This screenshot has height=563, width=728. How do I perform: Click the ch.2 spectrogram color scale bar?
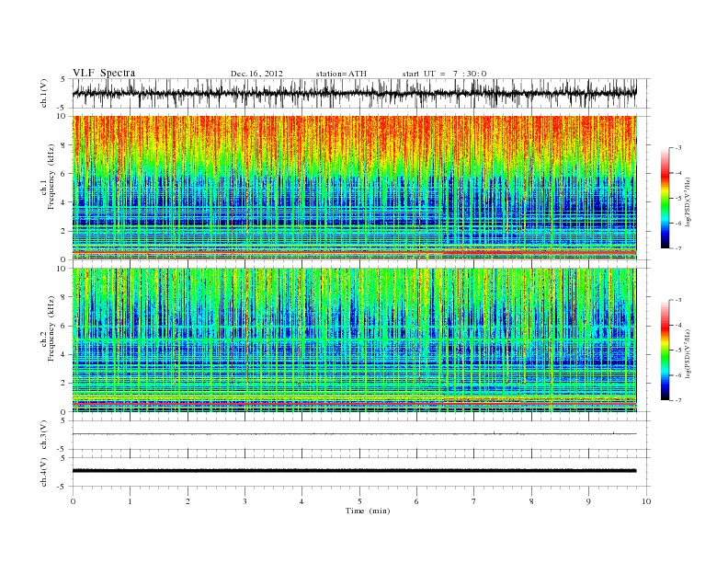click(665, 350)
